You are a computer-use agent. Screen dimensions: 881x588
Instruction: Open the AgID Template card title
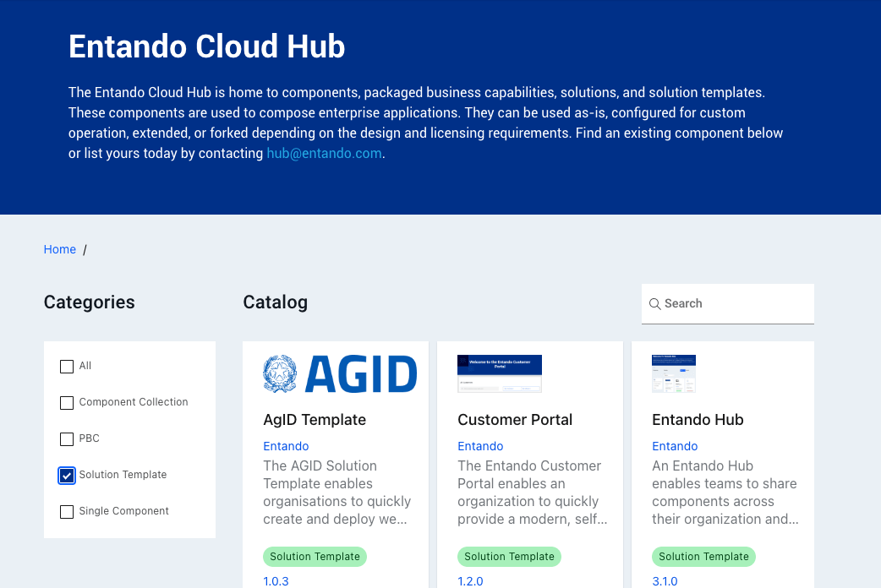click(x=315, y=420)
